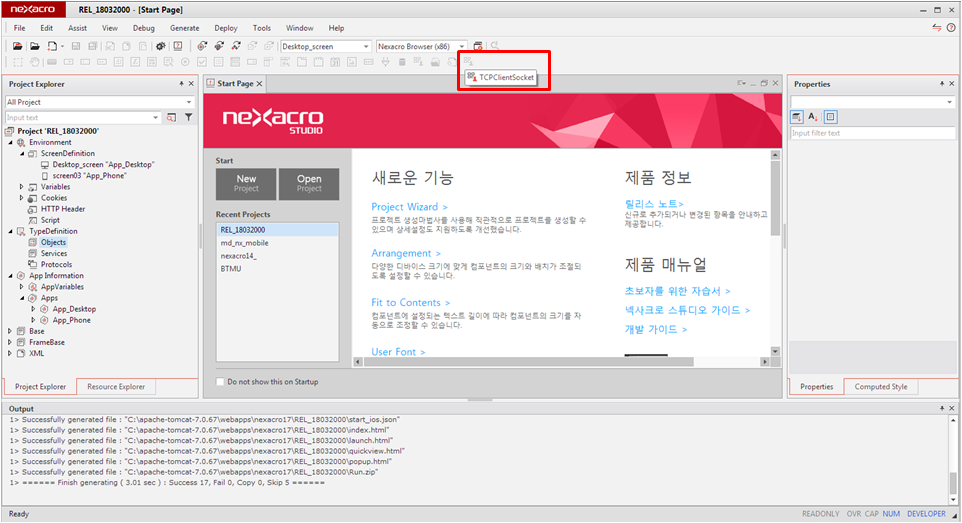Viewport: 962px width, 523px height.
Task: Click the Open Project folder toolbar icon
Action: click(34, 46)
